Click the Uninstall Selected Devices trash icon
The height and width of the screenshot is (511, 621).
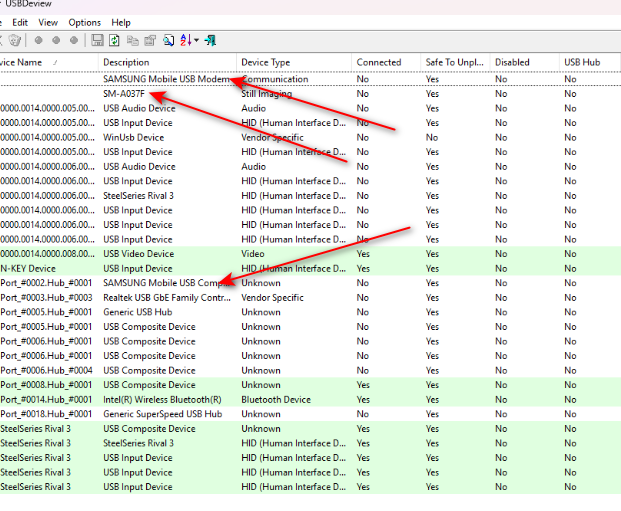click(x=15, y=40)
